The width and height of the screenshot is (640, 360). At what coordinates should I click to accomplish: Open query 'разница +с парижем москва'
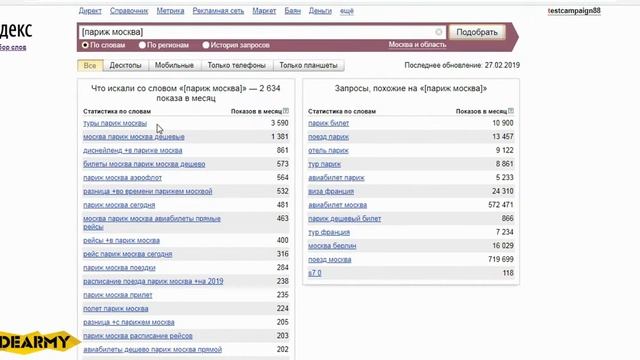[x=129, y=322]
